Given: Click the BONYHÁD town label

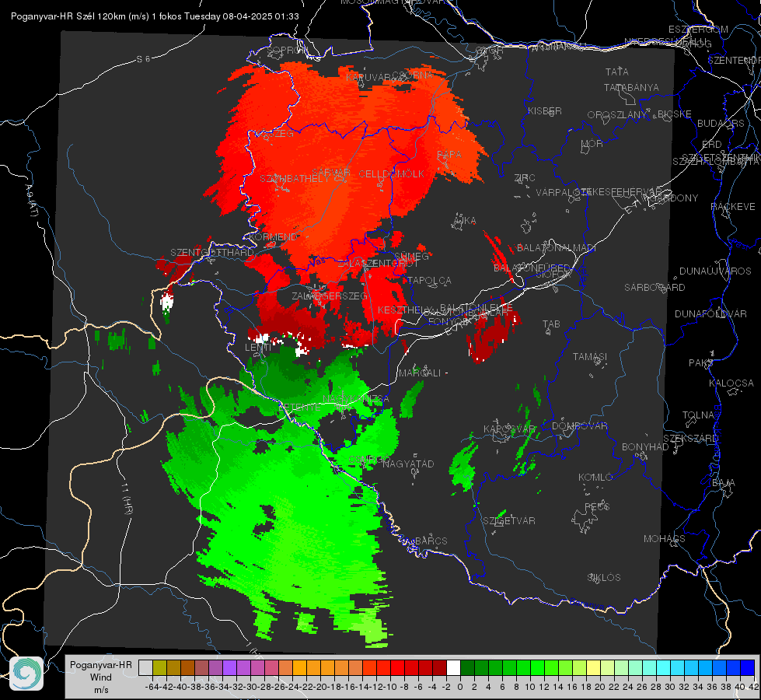Looking at the screenshot, I should pyautogui.click(x=645, y=447).
